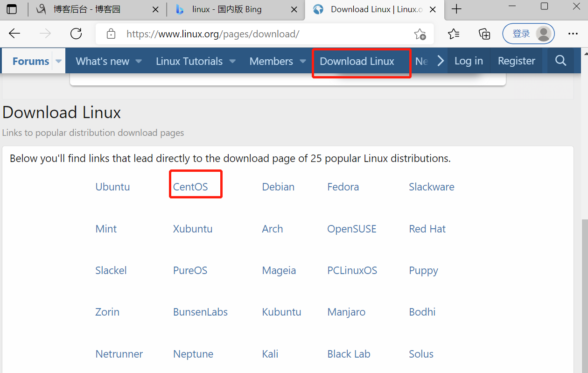Reload the current page

tap(76, 34)
